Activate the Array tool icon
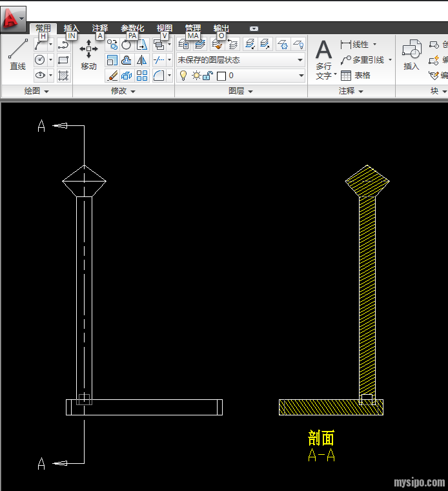 [x=142, y=76]
